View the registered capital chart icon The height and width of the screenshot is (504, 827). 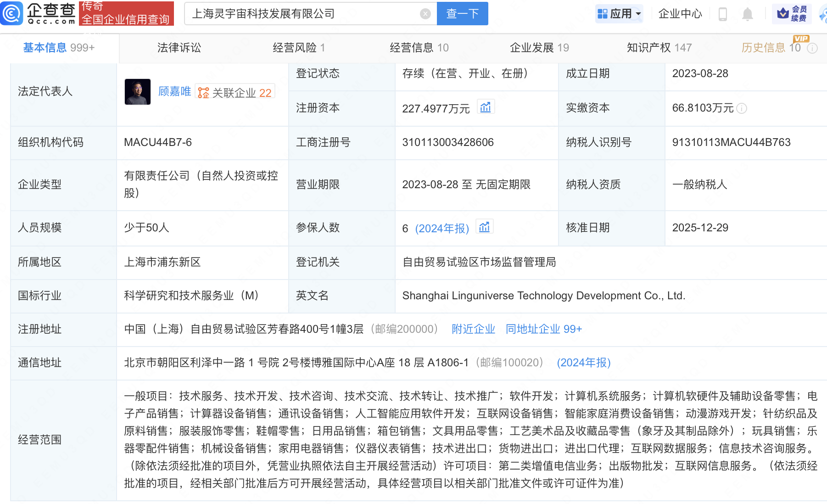click(485, 107)
